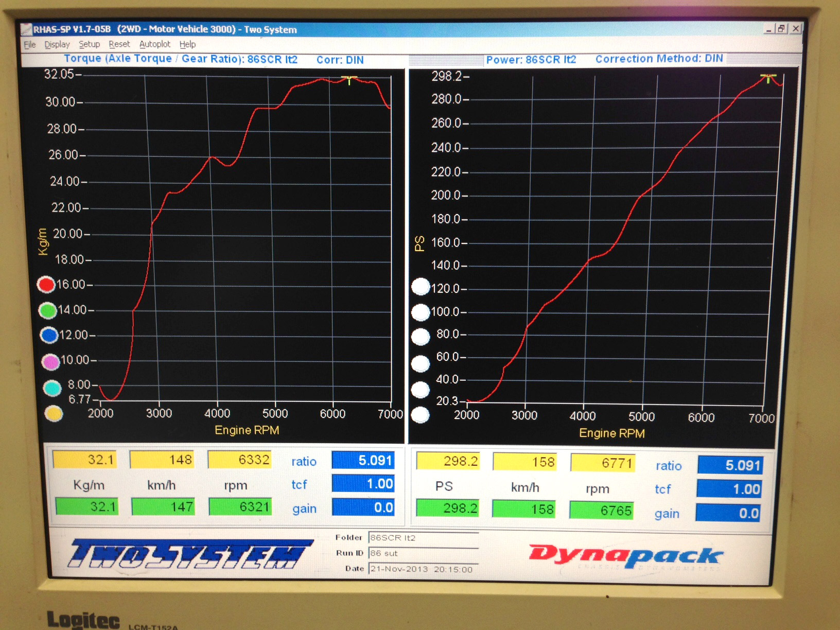Open the Help menu
Screen dimensions: 840x630
(187, 44)
